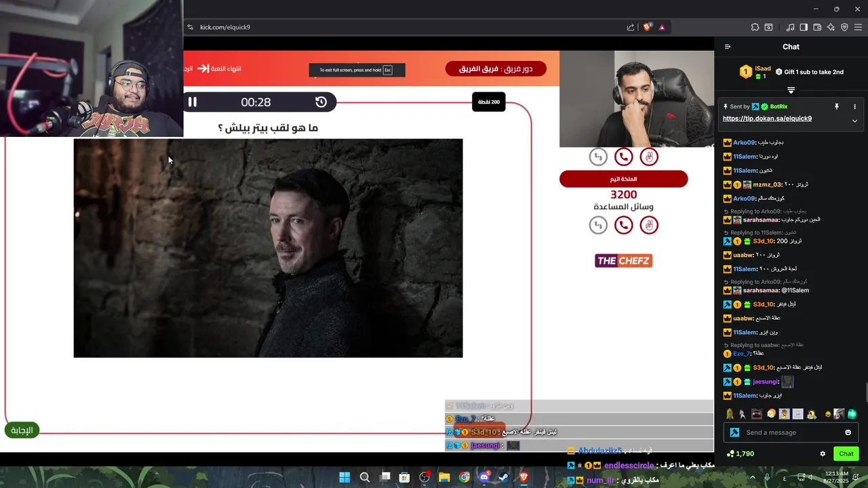
Task: Use swap arrows lifeline under وسائل المساعدة
Action: (597, 225)
